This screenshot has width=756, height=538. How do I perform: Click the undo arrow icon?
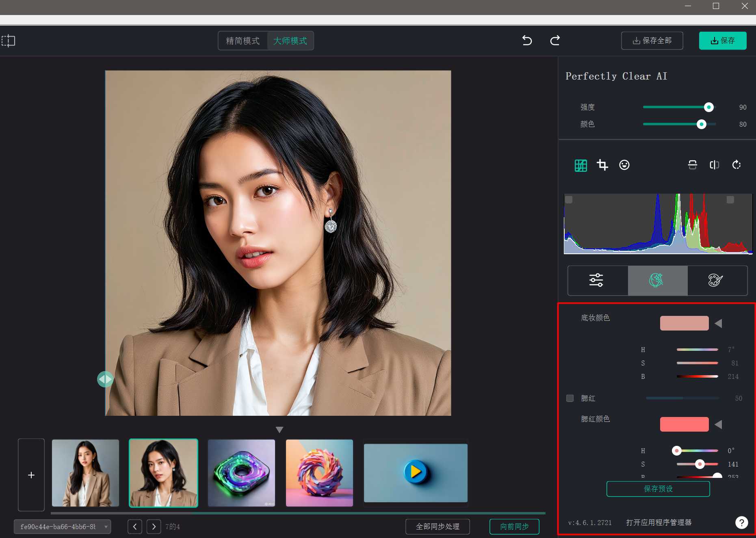527,40
